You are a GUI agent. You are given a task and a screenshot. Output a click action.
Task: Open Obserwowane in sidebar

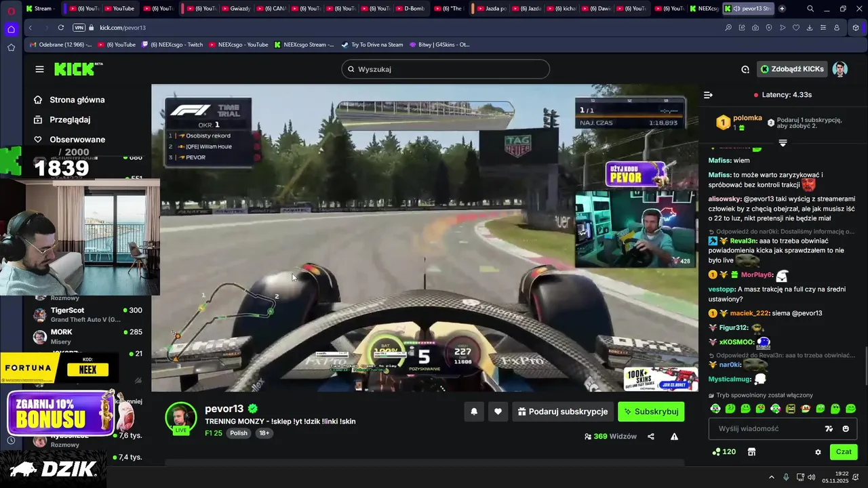tap(70, 140)
